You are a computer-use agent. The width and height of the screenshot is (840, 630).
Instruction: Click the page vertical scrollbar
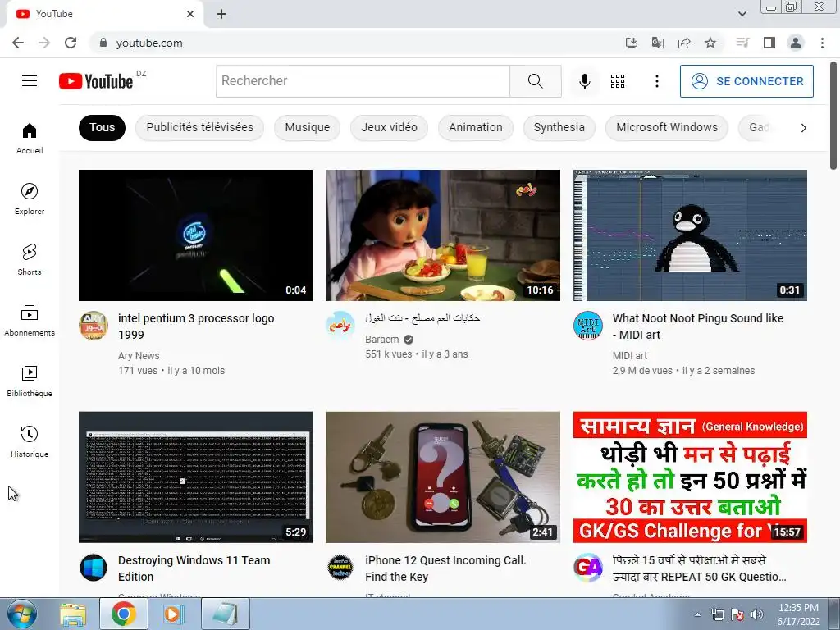point(833,115)
